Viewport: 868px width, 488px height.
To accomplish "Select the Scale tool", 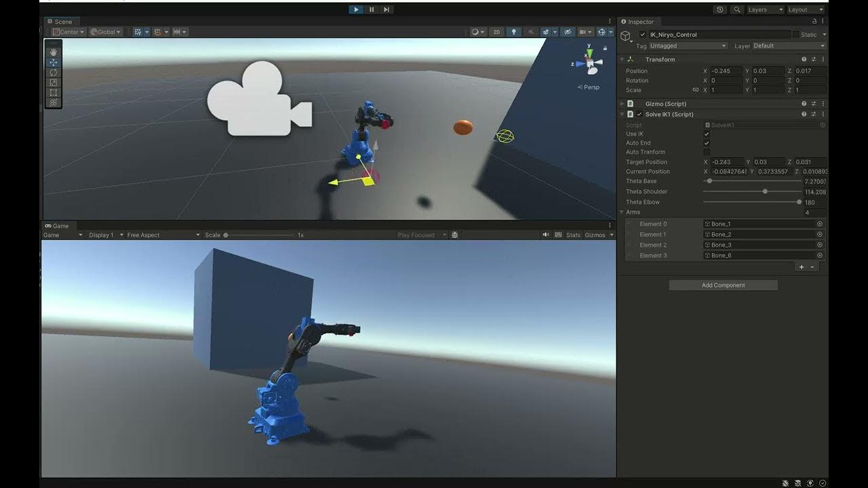I will click(x=53, y=82).
